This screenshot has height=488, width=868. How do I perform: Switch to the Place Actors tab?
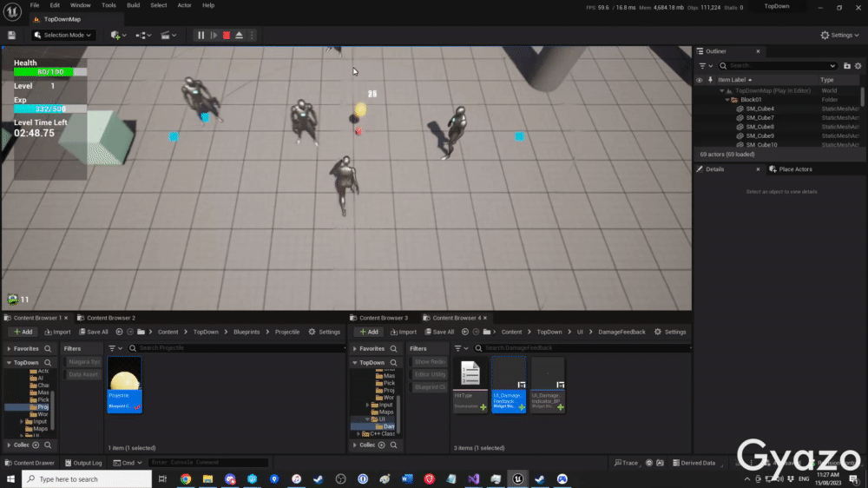[795, 169]
